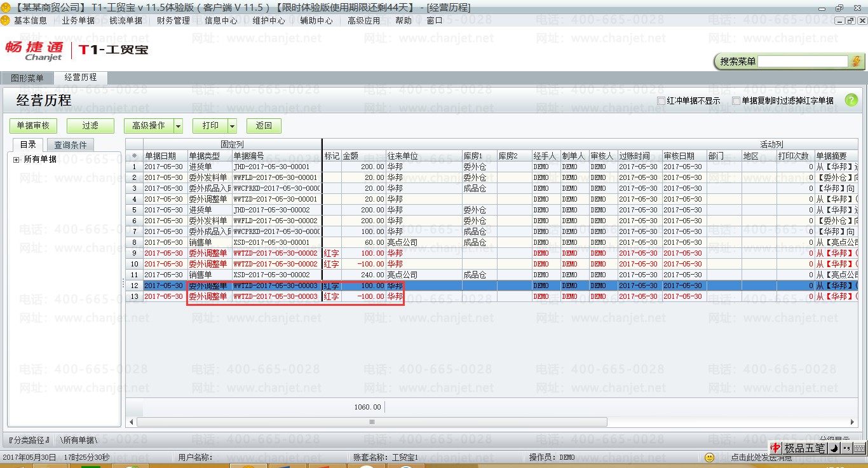868x468 pixels.
Task: Open the 业务单据 menu
Action: 78,20
